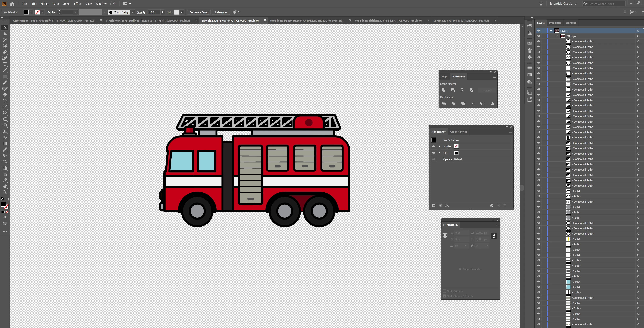Screen dimensions: 644x328
Task: Activate the Zoom tool
Action: coord(5,192)
